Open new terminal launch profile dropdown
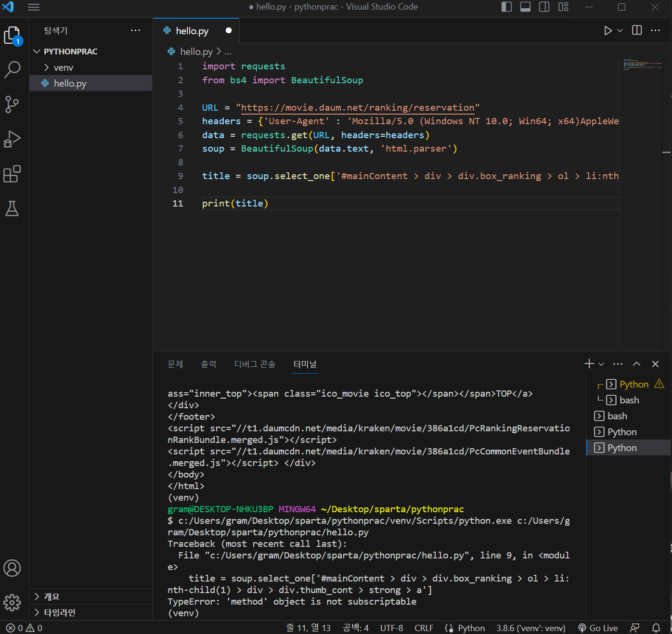 tap(601, 364)
